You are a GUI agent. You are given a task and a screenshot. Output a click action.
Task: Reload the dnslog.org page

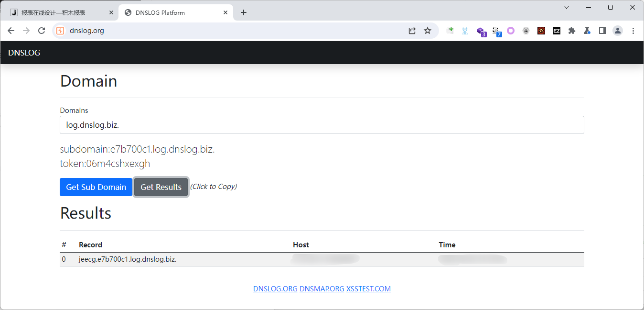pyautogui.click(x=42, y=31)
